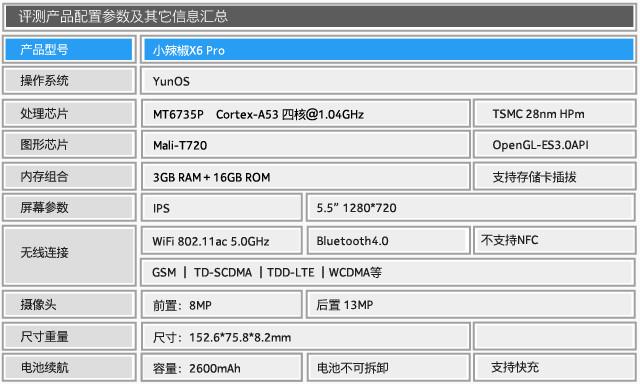Image resolution: width=640 pixels, height=384 pixels.
Task: Click the OpenGL-ES3.0API cell
Action: pyautogui.click(x=555, y=144)
